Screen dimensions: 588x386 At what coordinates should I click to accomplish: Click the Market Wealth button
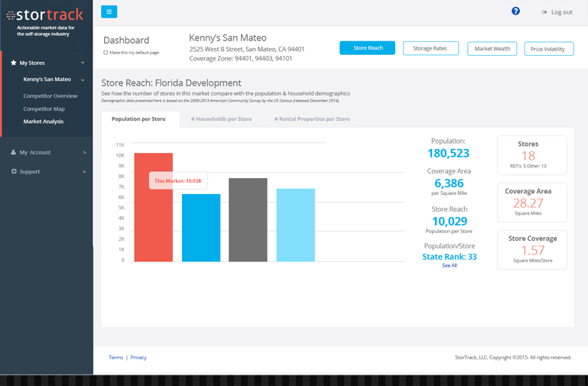(x=492, y=48)
